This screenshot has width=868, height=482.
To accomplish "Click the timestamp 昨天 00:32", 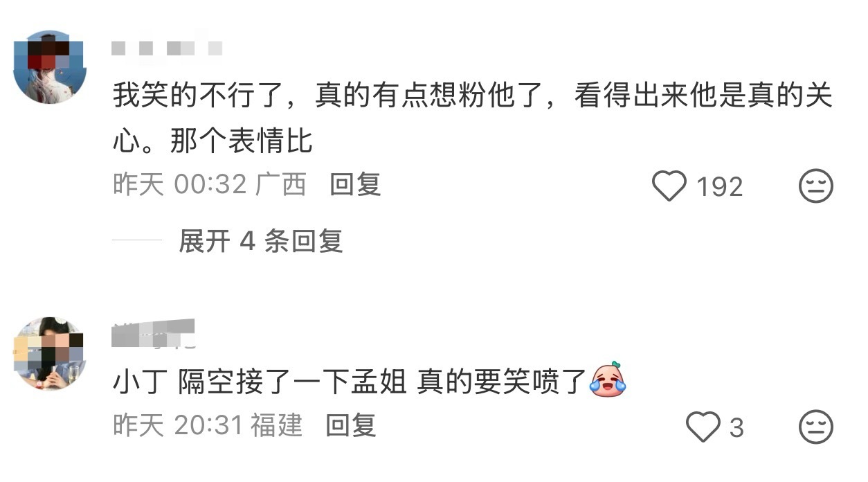I will (179, 185).
